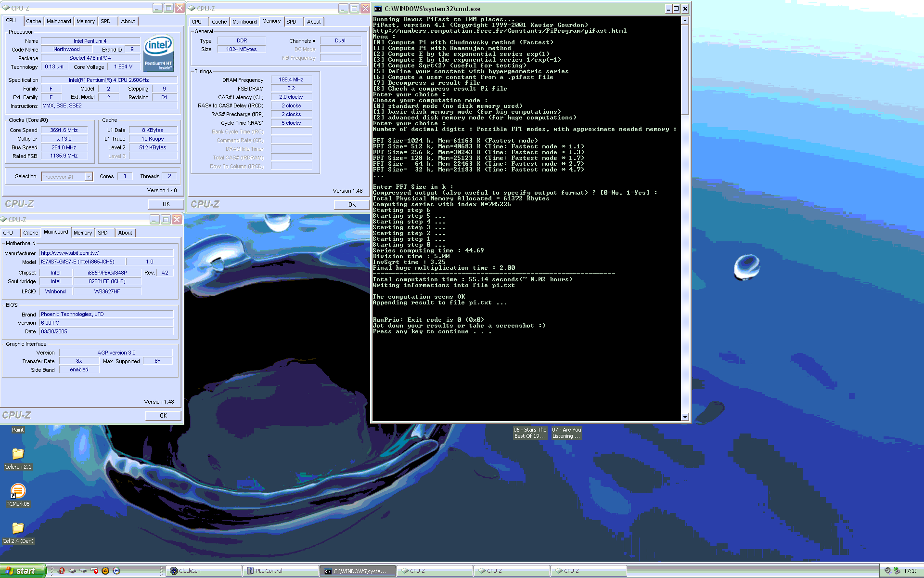
Task: Click the FSB:DRAM ratio value 3:2
Action: click(291, 89)
